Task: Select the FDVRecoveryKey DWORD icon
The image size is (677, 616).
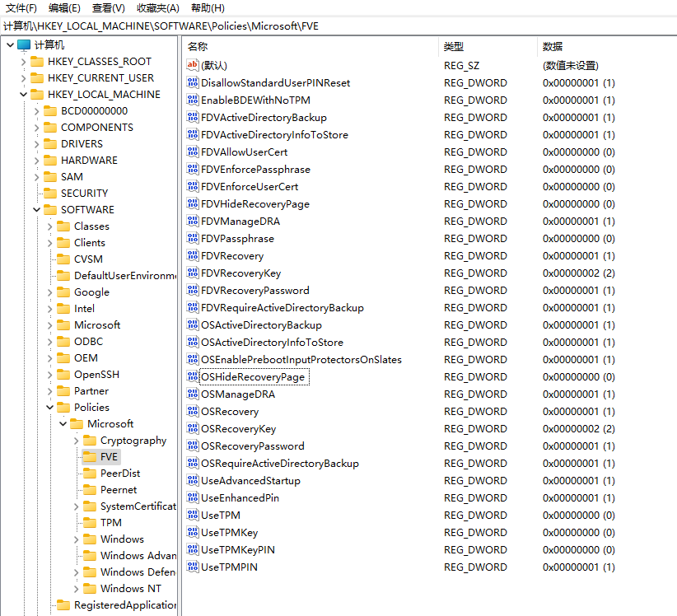Action: pyautogui.click(x=191, y=273)
